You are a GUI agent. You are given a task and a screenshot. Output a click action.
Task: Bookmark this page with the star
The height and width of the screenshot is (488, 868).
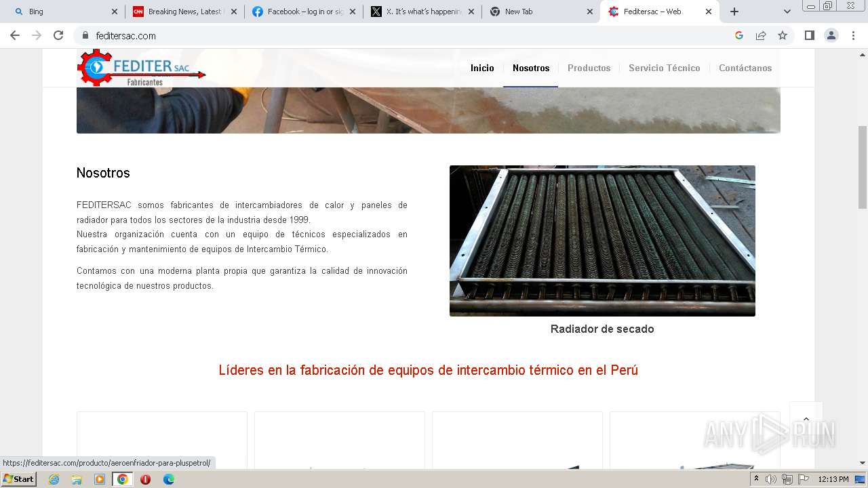point(783,35)
